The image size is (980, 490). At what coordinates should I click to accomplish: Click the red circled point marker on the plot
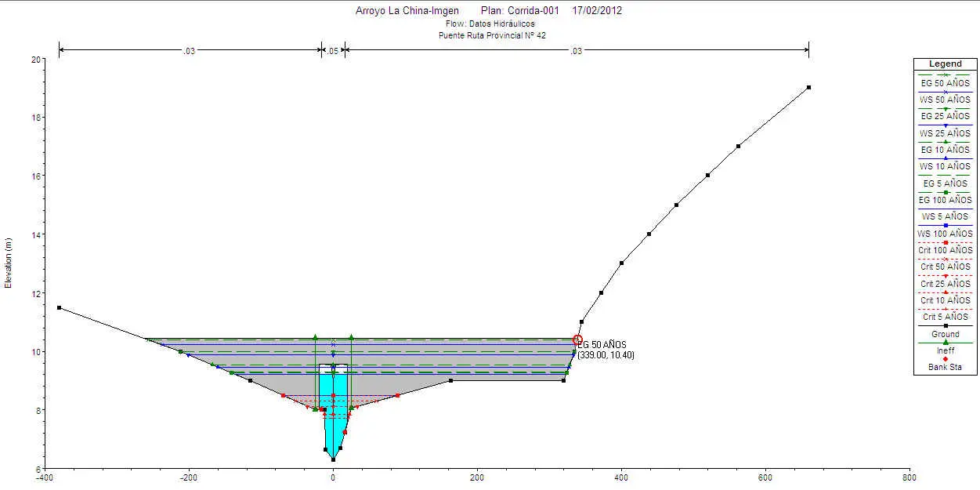pos(578,339)
